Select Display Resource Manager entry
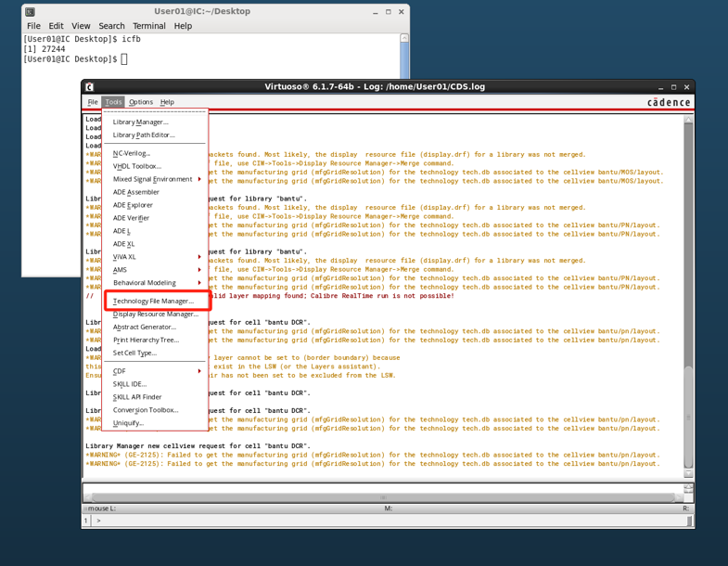The width and height of the screenshot is (728, 566). [x=156, y=314]
